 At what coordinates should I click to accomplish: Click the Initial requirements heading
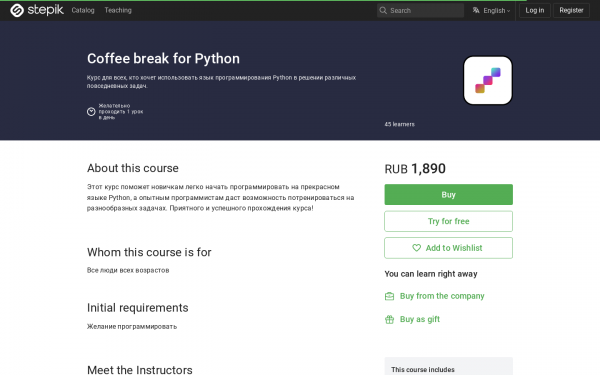[x=138, y=308]
